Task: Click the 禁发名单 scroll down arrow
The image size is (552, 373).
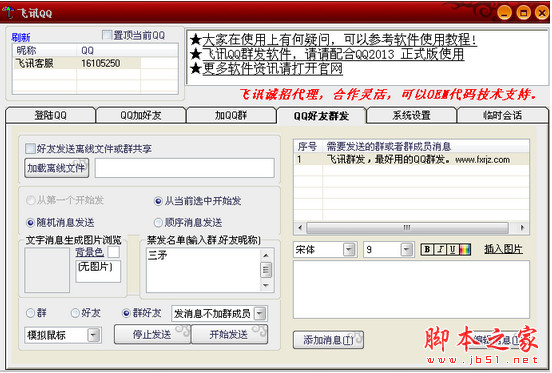Action: click(266, 285)
